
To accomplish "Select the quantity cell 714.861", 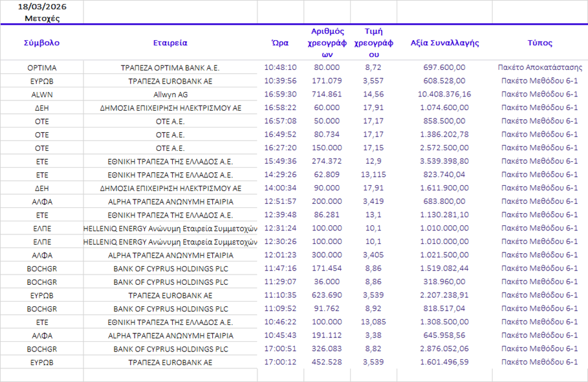I will tap(327, 95).
